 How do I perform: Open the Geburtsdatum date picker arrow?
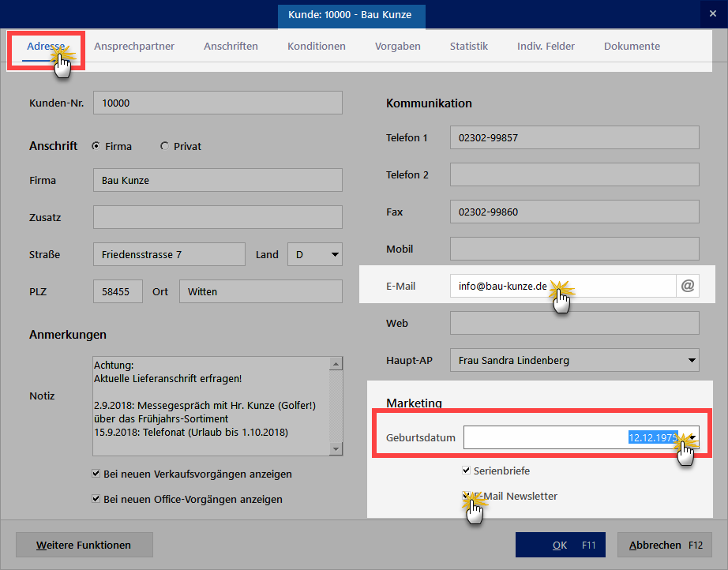click(x=692, y=437)
